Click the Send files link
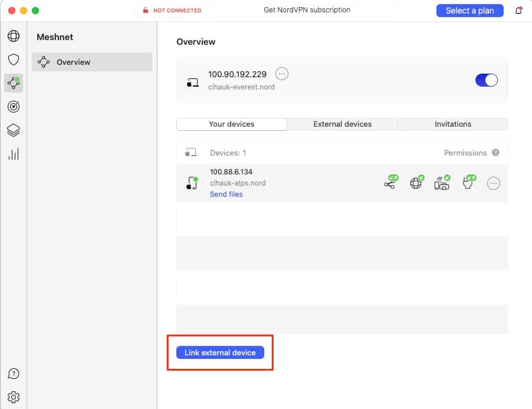Viewport: 532px width, 409px height. coord(226,194)
